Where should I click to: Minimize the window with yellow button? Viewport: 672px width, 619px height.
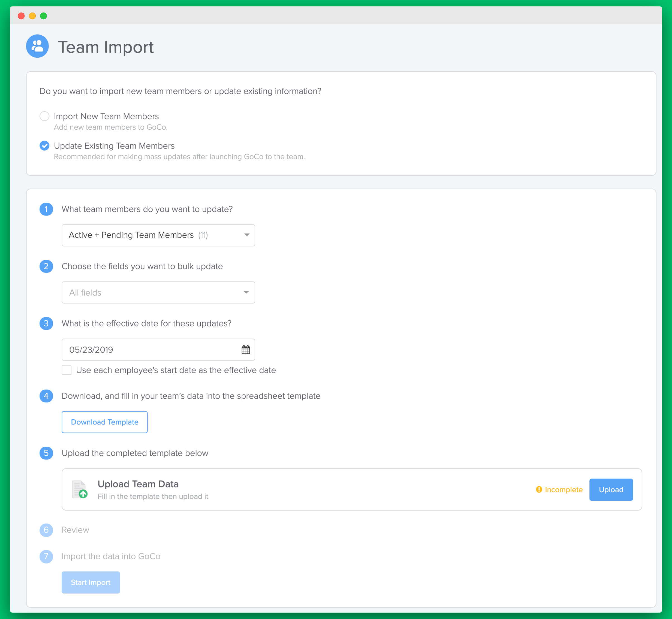click(32, 16)
